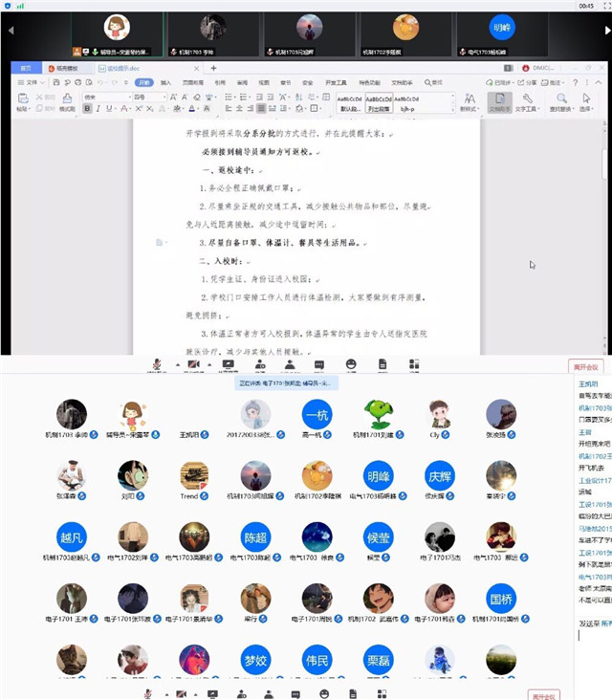Open share screen in upper meeting toolbar
The image size is (612, 700).
(x=229, y=364)
